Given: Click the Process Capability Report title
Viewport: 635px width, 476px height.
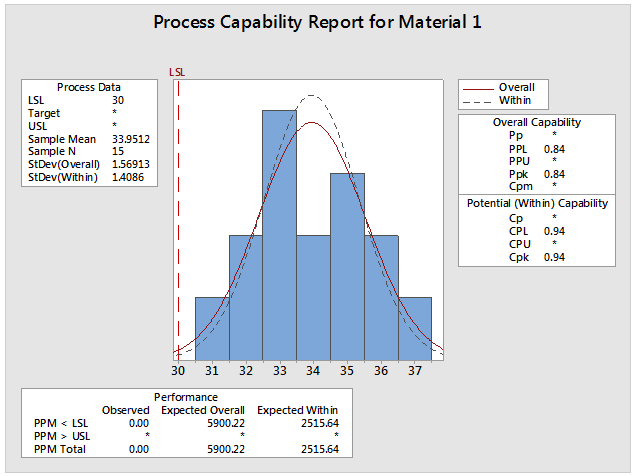Looking at the screenshot, I should point(317,22).
